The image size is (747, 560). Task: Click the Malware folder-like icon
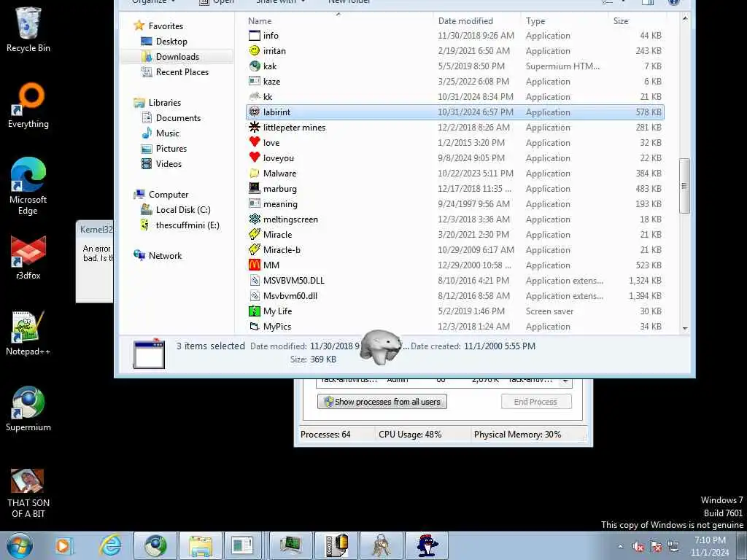(x=255, y=174)
